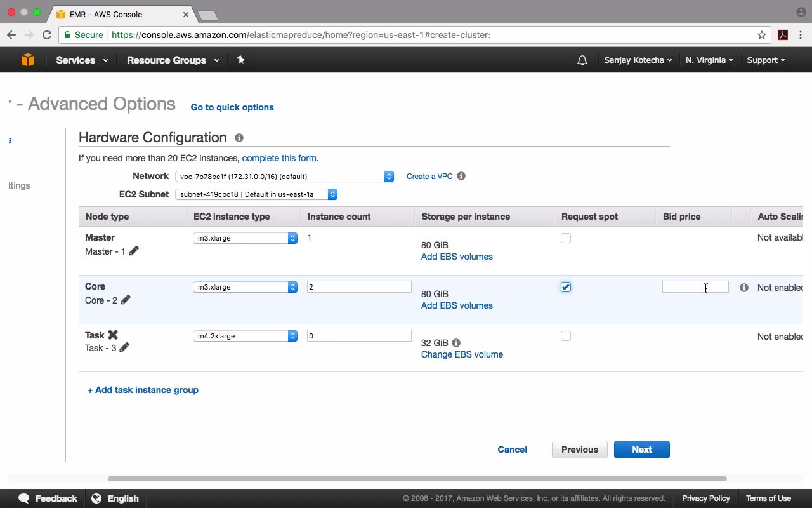
Task: Open the Network VPC dropdown
Action: coord(285,177)
